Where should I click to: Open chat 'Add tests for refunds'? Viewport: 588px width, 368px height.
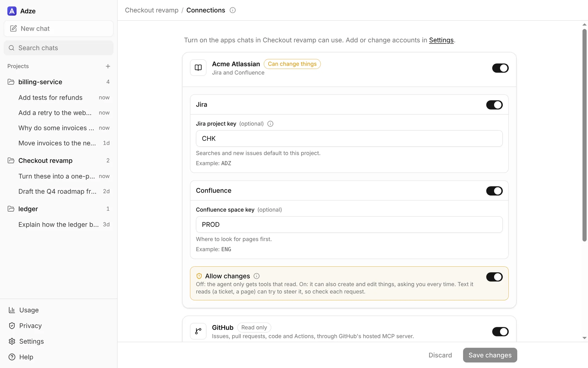click(x=58, y=98)
